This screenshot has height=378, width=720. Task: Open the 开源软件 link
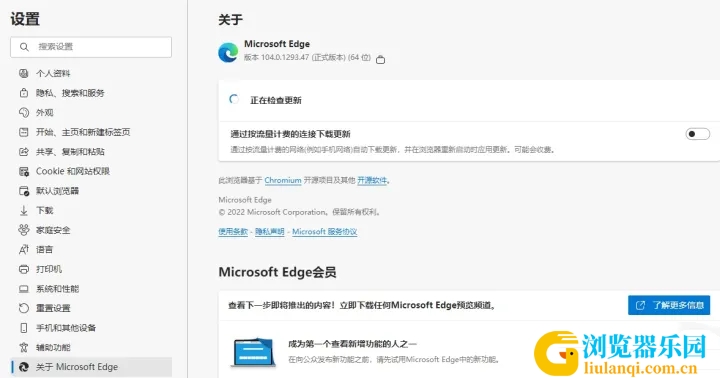coord(372,181)
